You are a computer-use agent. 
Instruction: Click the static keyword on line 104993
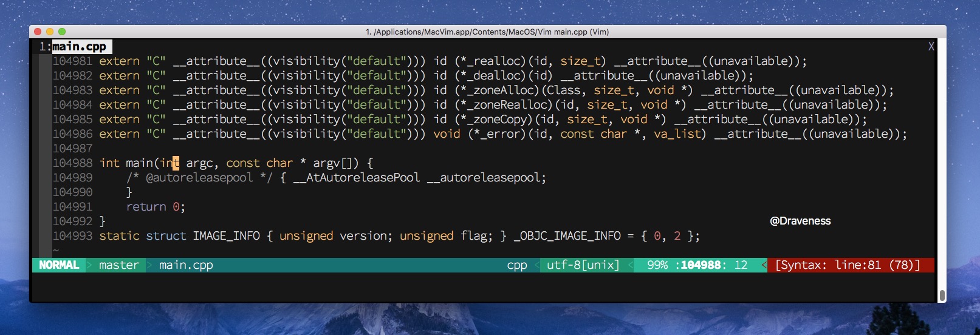119,236
